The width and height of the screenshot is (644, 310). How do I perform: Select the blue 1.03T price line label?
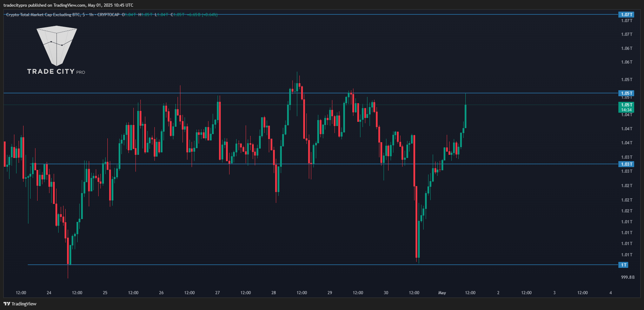(626, 164)
